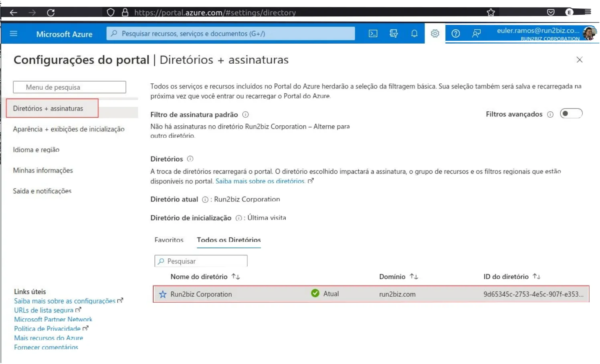Switch to the Todos os Diretórios tab
This screenshot has width=600, height=364.
tap(229, 240)
